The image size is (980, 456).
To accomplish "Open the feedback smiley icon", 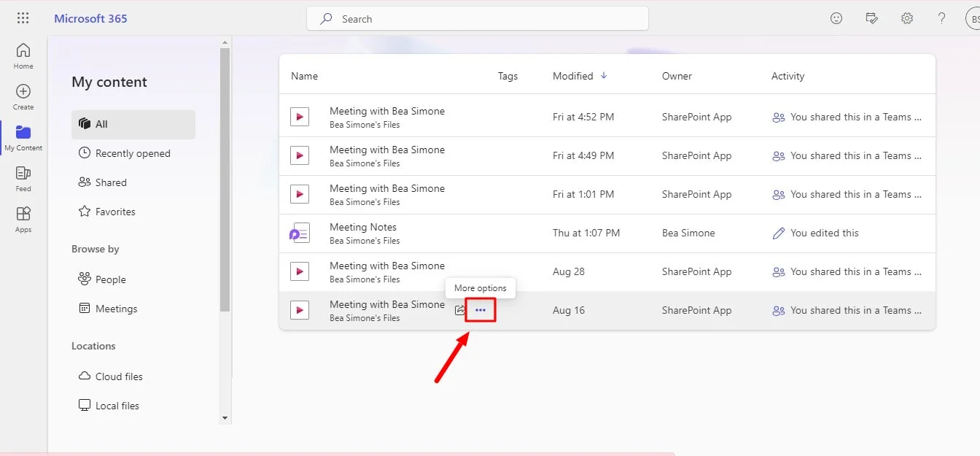I will tap(836, 18).
